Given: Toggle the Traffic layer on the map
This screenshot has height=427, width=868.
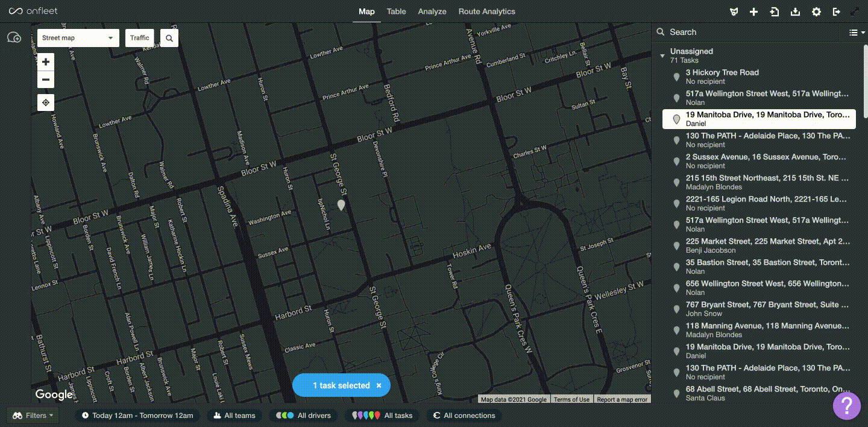Looking at the screenshot, I should [x=139, y=38].
